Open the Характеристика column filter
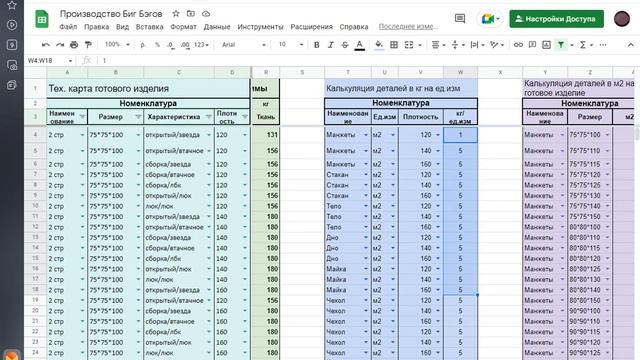 point(209,117)
